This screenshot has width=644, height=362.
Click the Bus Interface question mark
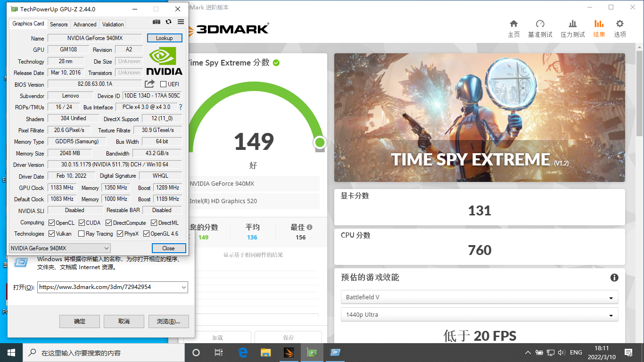point(181,107)
